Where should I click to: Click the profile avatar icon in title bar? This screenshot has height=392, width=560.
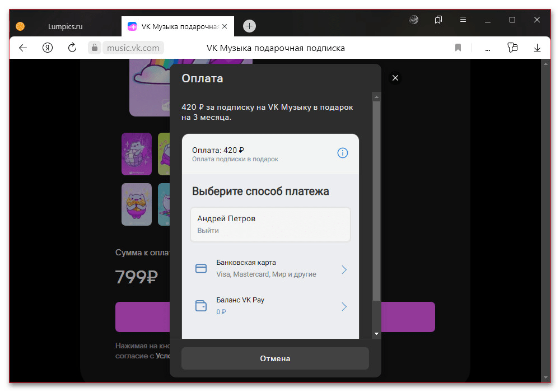tap(414, 20)
